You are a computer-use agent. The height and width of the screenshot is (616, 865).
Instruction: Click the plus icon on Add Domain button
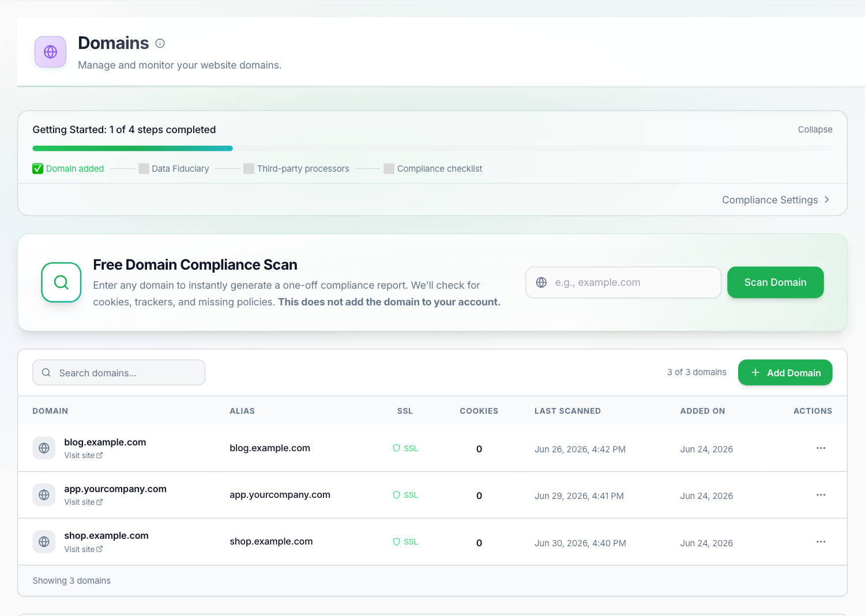click(755, 373)
